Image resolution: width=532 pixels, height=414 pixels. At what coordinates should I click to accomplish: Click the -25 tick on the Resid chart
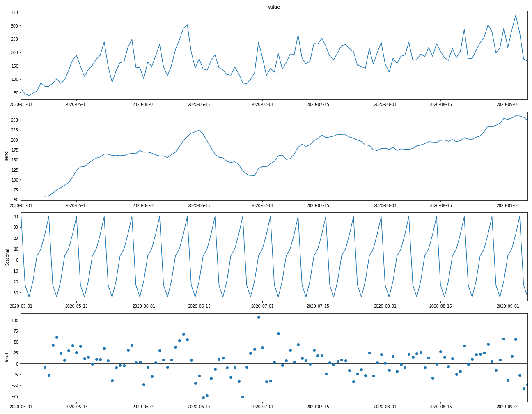(14, 375)
